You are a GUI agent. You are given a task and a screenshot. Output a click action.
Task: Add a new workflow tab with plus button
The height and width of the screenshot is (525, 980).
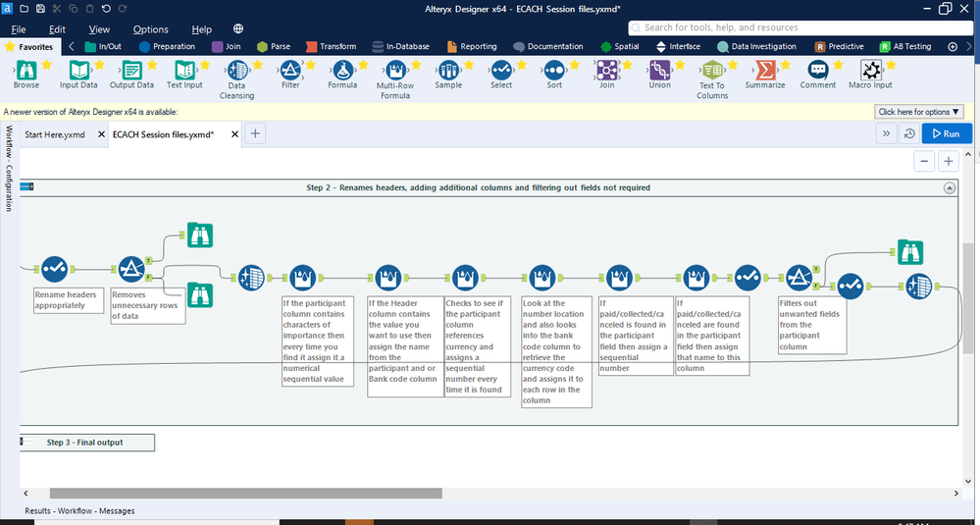pyautogui.click(x=255, y=133)
